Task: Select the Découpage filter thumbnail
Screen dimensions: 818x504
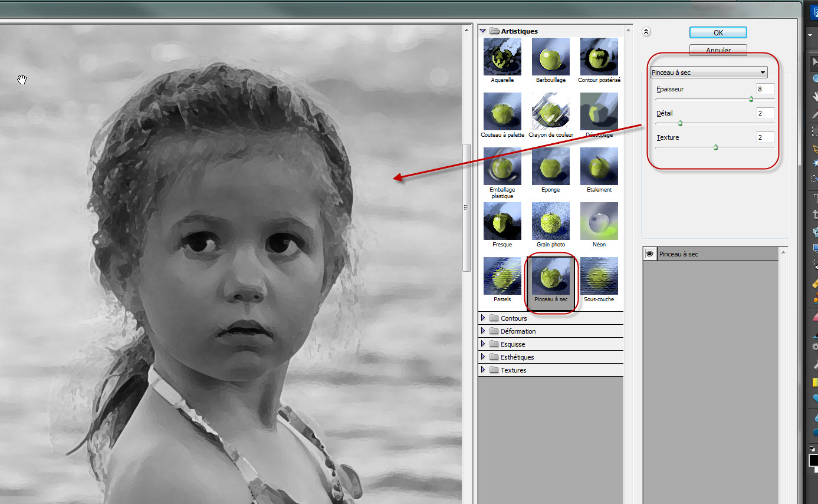Action: (x=599, y=111)
